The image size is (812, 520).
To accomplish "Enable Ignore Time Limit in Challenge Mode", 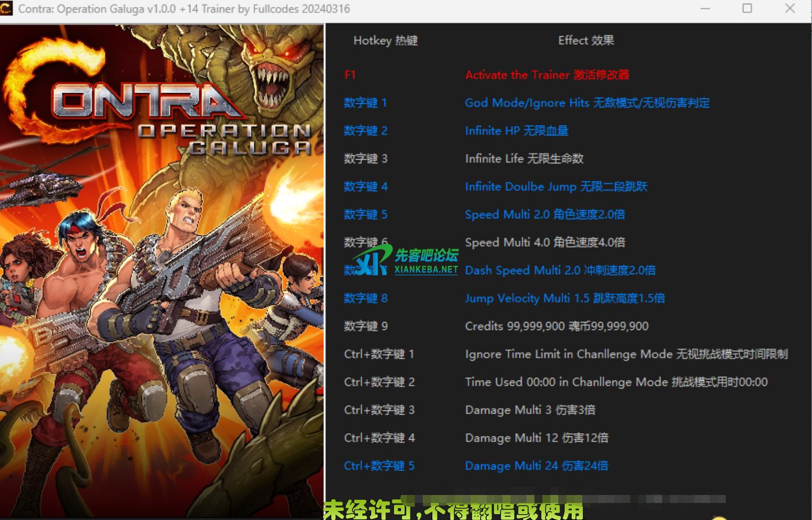I will (626, 354).
